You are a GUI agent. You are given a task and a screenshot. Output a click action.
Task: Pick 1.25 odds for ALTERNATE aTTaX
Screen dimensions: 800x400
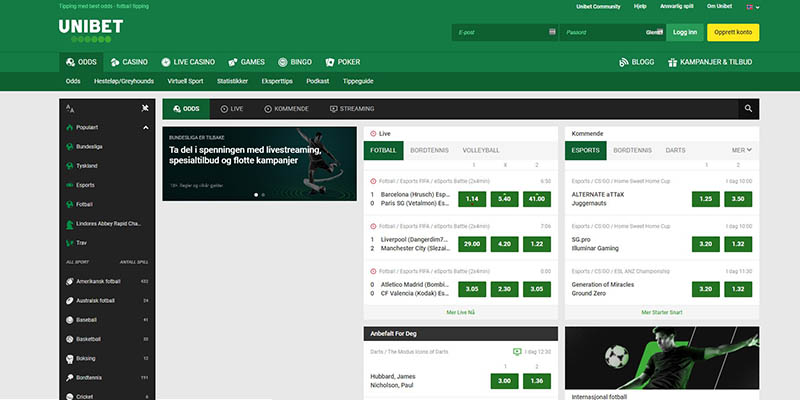click(706, 199)
